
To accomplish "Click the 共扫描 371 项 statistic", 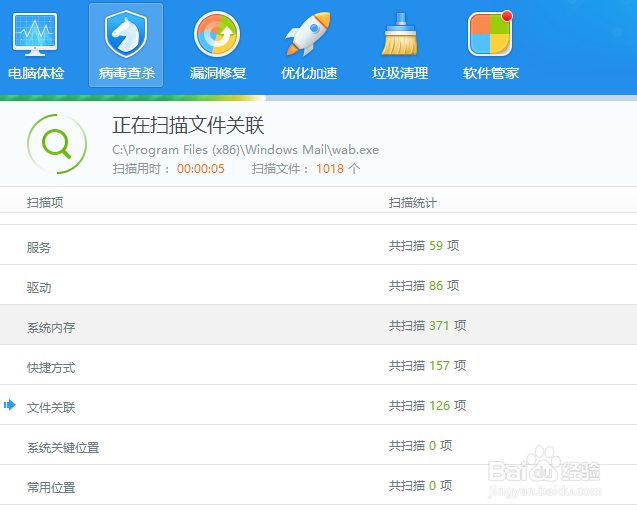I will coord(427,325).
